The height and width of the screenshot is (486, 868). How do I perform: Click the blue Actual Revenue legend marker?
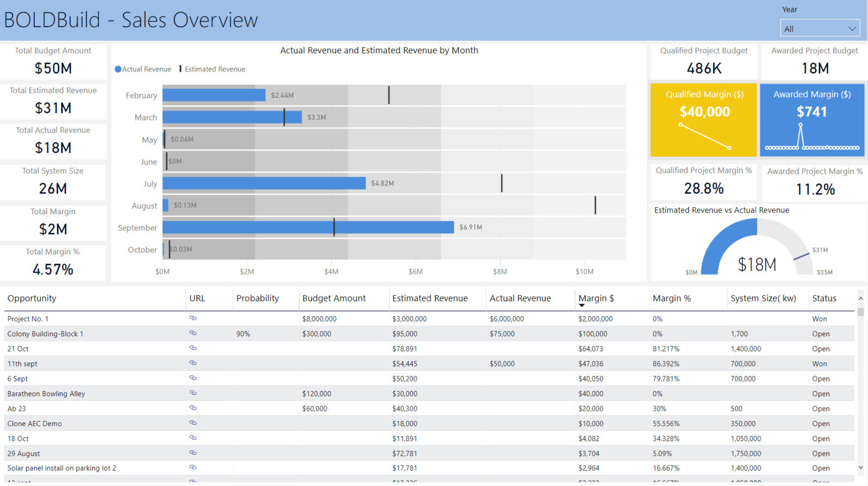click(118, 69)
